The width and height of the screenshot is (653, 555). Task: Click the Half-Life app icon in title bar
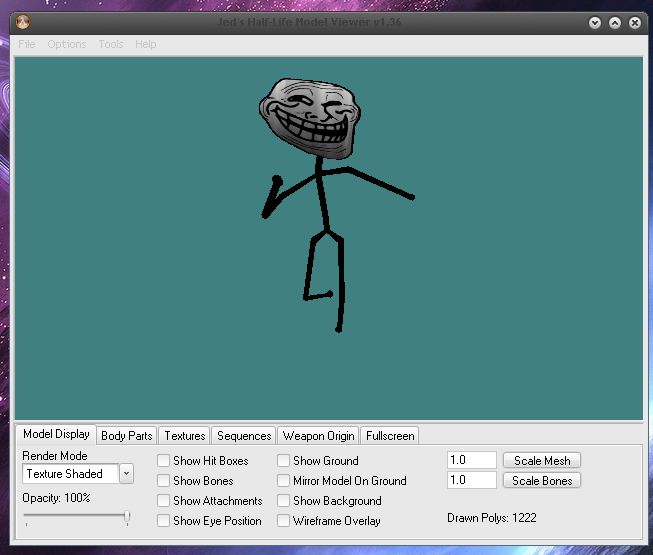point(23,22)
